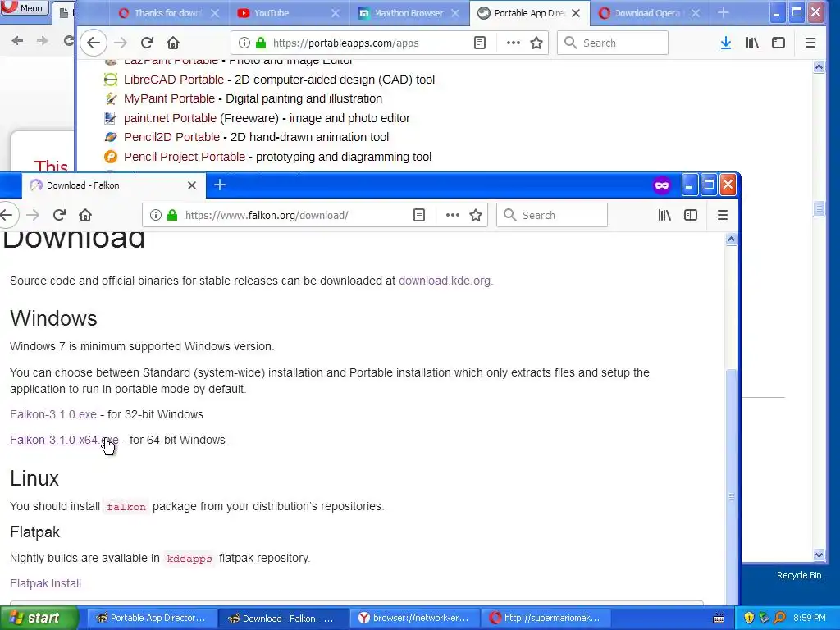Switch to Maxthon Browser tab

(x=410, y=13)
